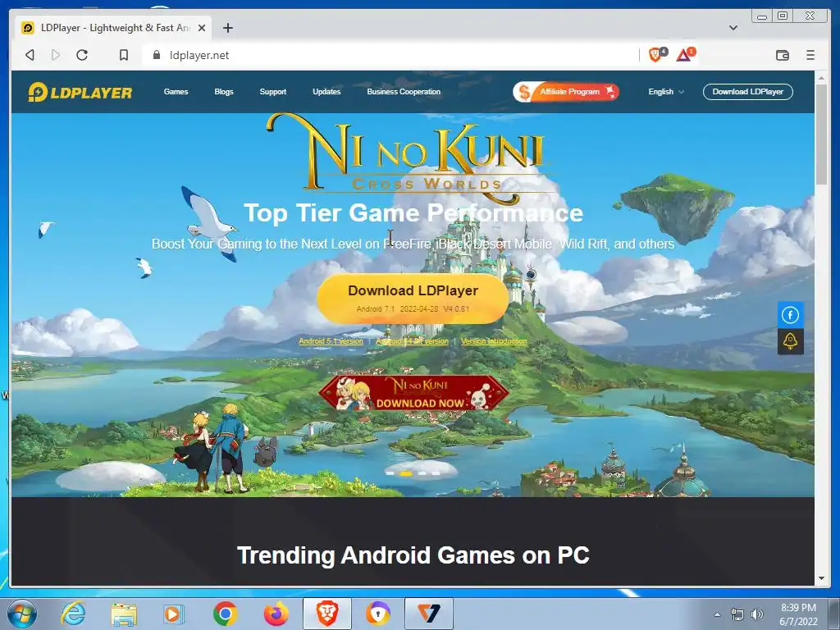
Task: Close the LDPlayer tab
Action: (x=202, y=28)
